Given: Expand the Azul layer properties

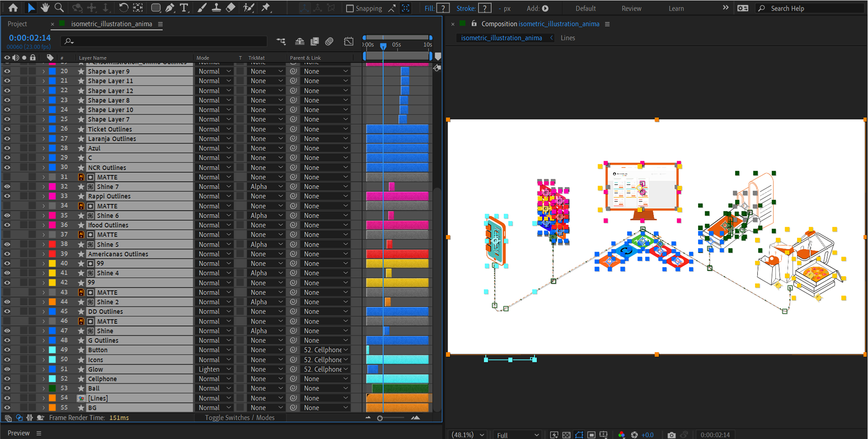Looking at the screenshot, I should (x=43, y=148).
